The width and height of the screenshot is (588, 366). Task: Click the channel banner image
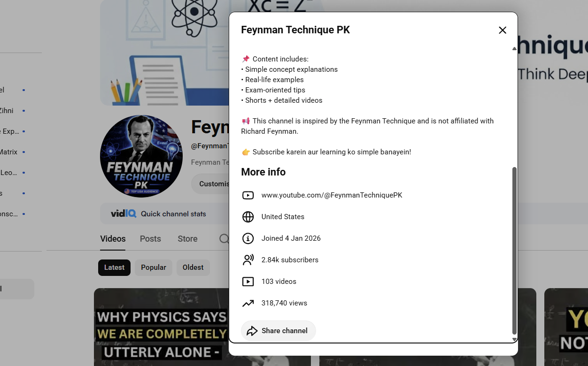[x=164, y=53]
